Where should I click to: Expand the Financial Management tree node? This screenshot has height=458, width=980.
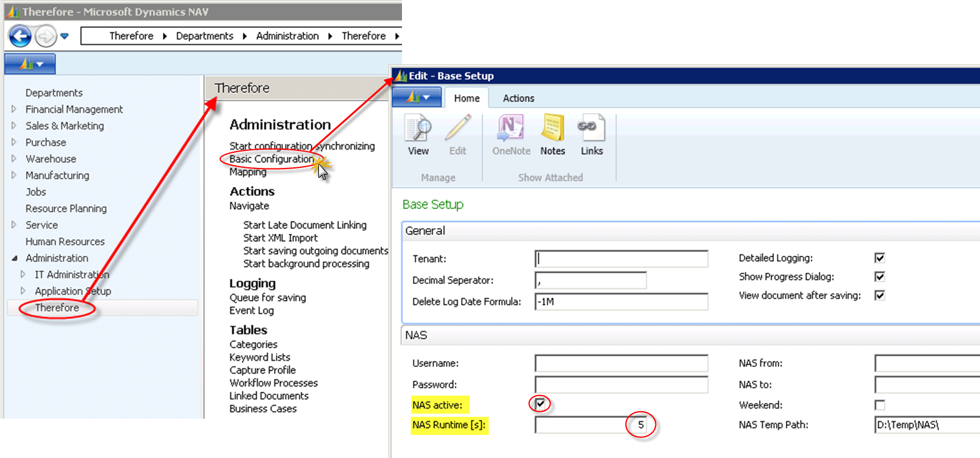(x=14, y=109)
